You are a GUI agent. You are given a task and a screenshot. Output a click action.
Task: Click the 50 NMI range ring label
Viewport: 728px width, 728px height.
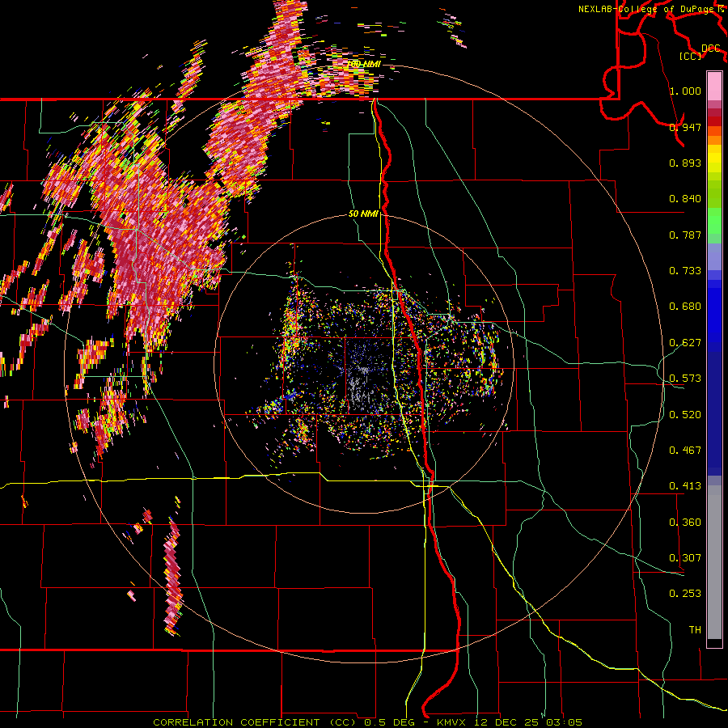(363, 214)
